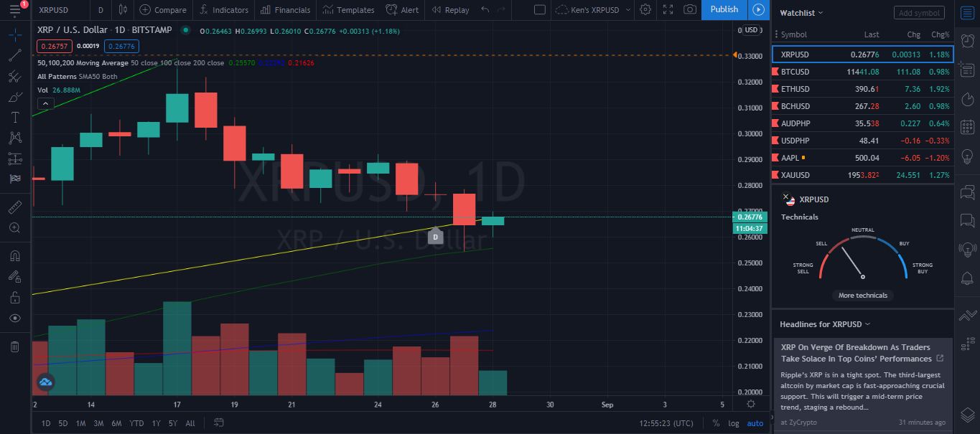The height and width of the screenshot is (434, 980).
Task: Toggle log scale on price axis
Action: [733, 423]
